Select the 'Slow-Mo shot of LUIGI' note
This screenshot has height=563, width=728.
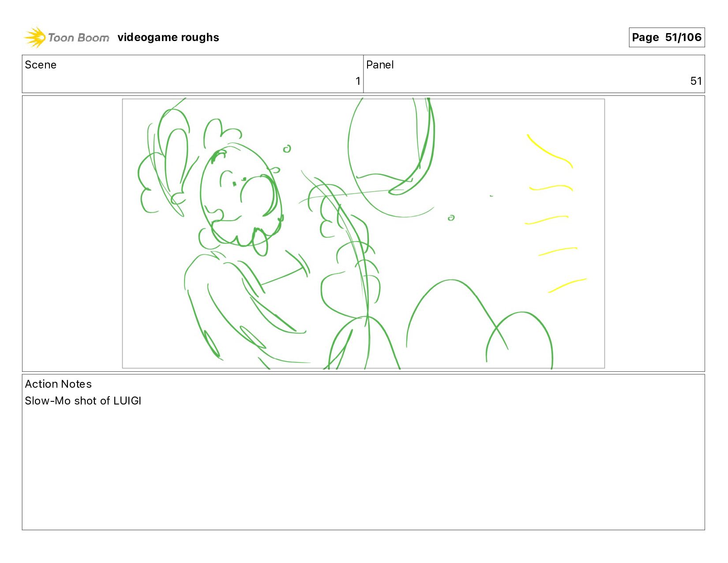83,401
